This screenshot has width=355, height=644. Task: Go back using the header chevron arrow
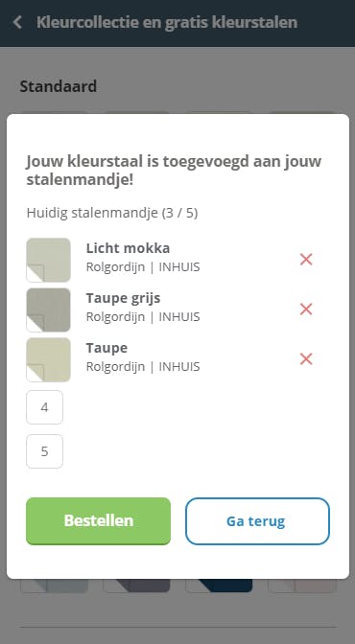pyautogui.click(x=17, y=22)
